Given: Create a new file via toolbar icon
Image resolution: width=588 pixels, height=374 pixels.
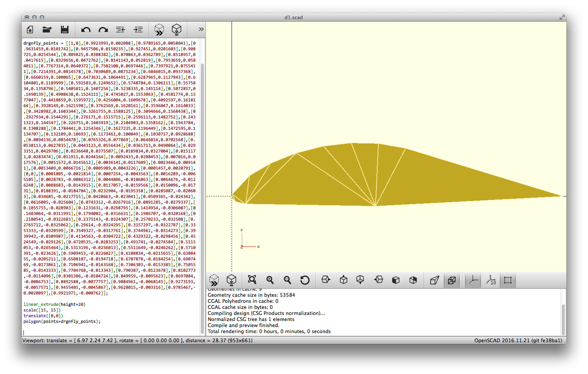Looking at the screenshot, I should tap(30, 30).
